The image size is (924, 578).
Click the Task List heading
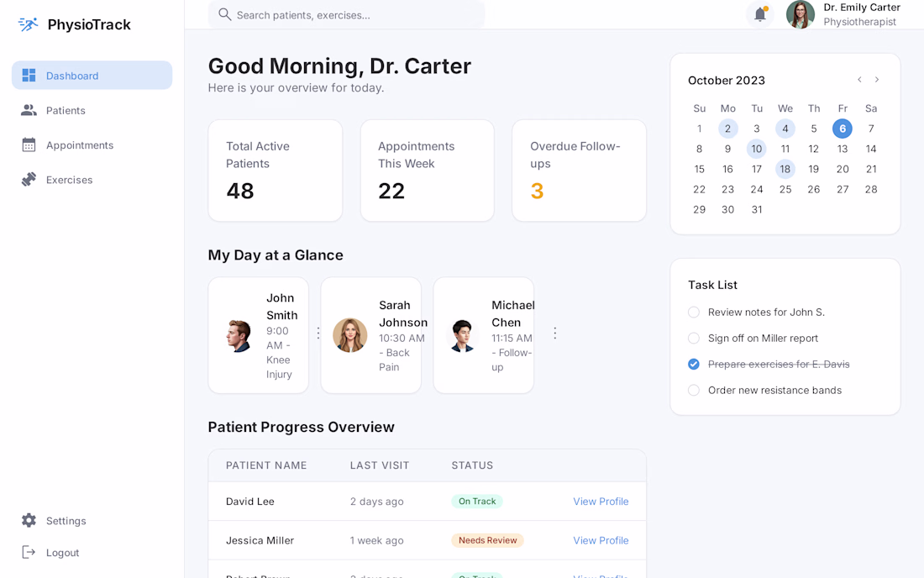[x=712, y=285]
